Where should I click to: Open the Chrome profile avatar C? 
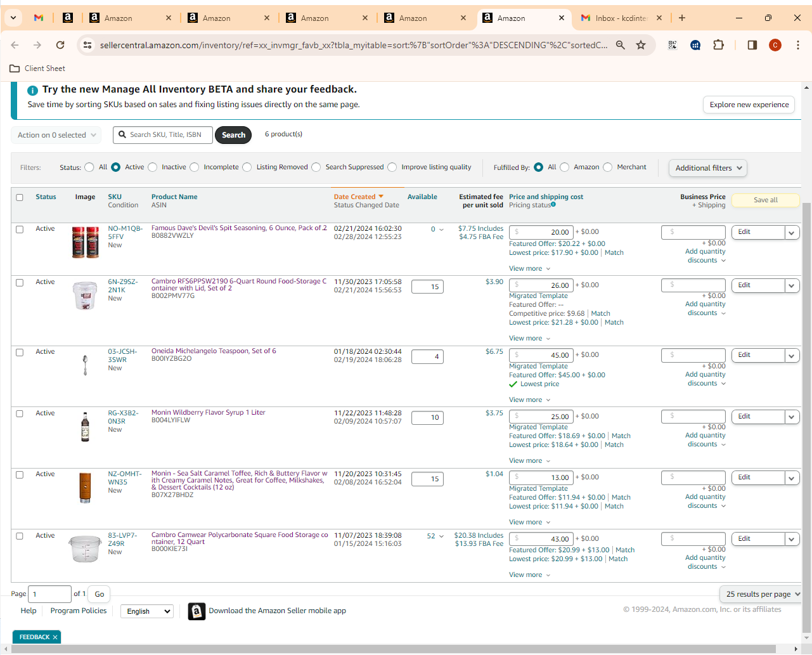pyautogui.click(x=775, y=45)
